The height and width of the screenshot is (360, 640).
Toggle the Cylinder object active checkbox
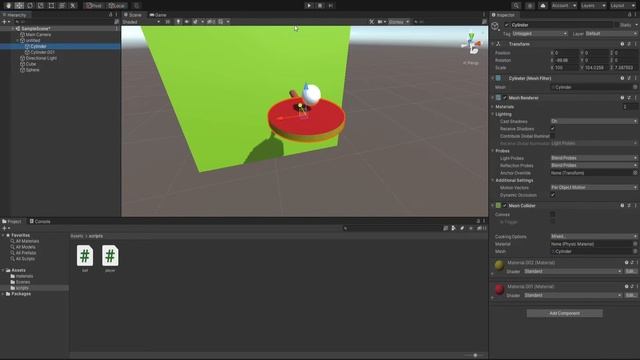tap(507, 25)
